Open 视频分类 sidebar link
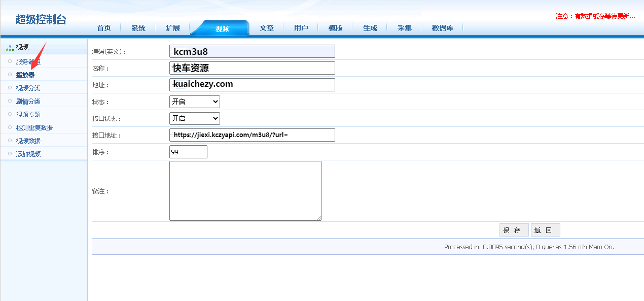Image resolution: width=644 pixels, height=301 pixels. coord(28,88)
